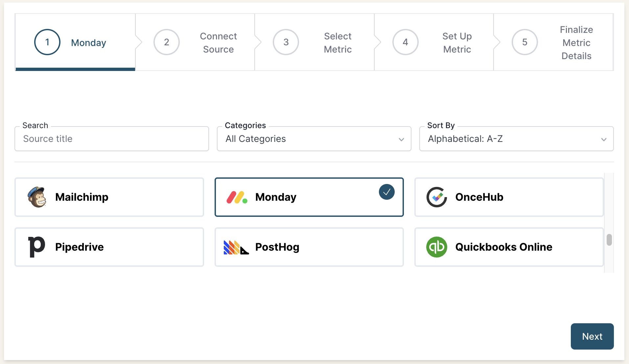Choose OnceHub as the source
629x364 pixels.
coord(508,197)
